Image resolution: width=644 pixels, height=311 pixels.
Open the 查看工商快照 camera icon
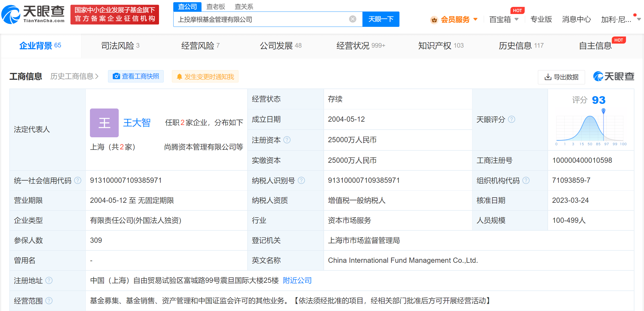click(x=117, y=76)
